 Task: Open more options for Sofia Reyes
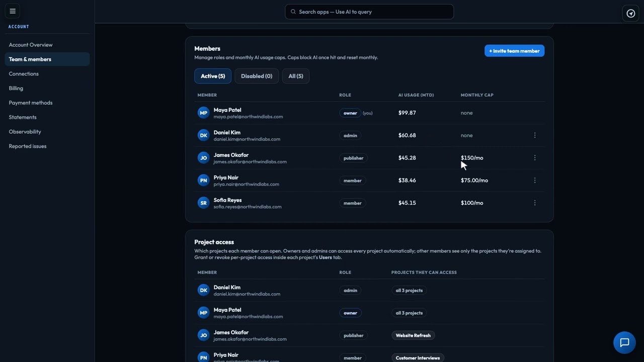(535, 203)
